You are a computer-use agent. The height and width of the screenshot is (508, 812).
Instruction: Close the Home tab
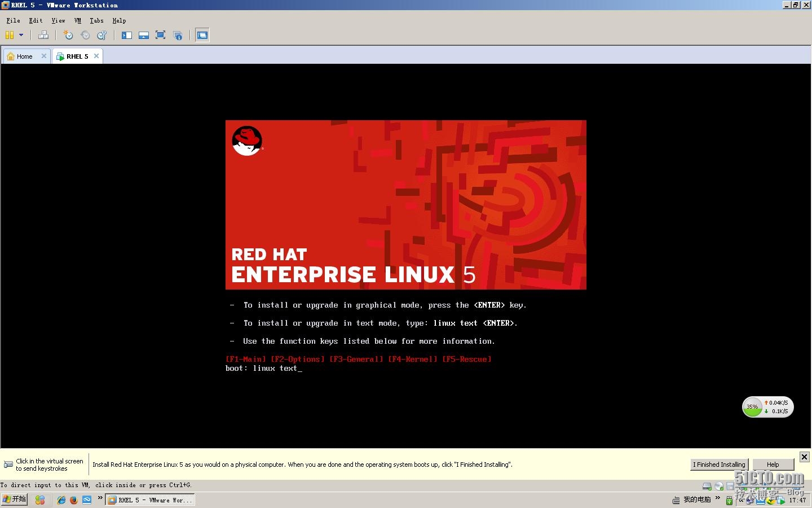pos(44,56)
